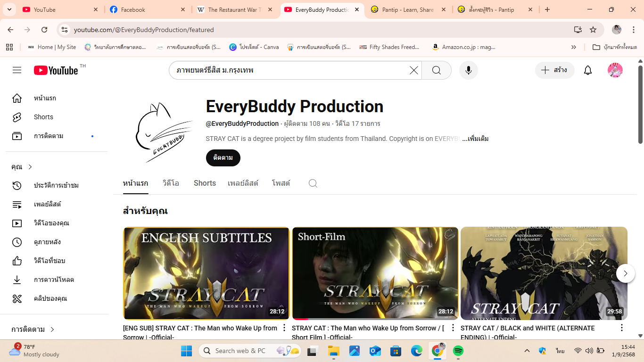The image size is (644, 362).
Task: Click the install app icon in address bar
Action: [x=578, y=30]
